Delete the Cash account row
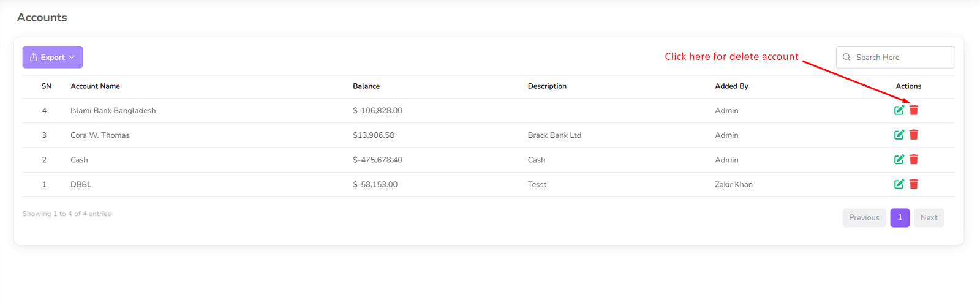980x303 pixels. tap(914, 159)
